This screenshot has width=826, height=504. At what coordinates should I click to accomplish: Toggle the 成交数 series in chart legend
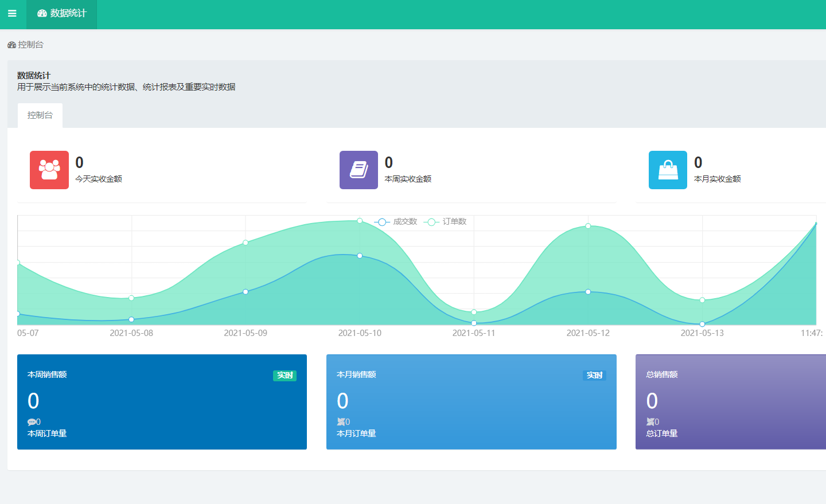396,222
